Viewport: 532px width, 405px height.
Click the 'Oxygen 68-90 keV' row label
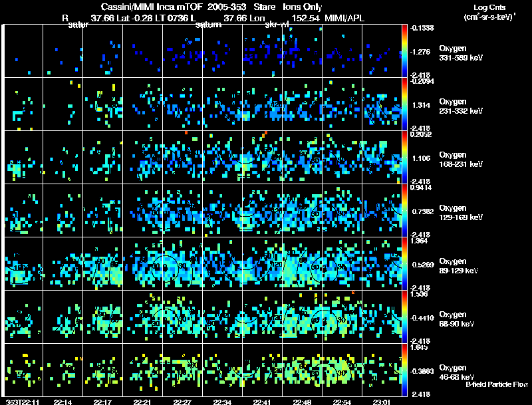pos(457,319)
